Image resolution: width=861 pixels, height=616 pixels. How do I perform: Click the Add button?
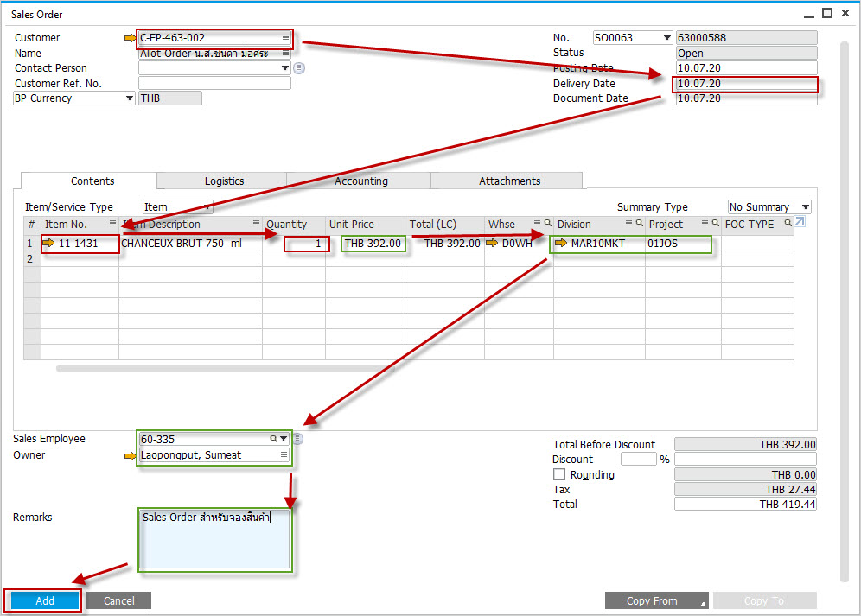(x=45, y=600)
